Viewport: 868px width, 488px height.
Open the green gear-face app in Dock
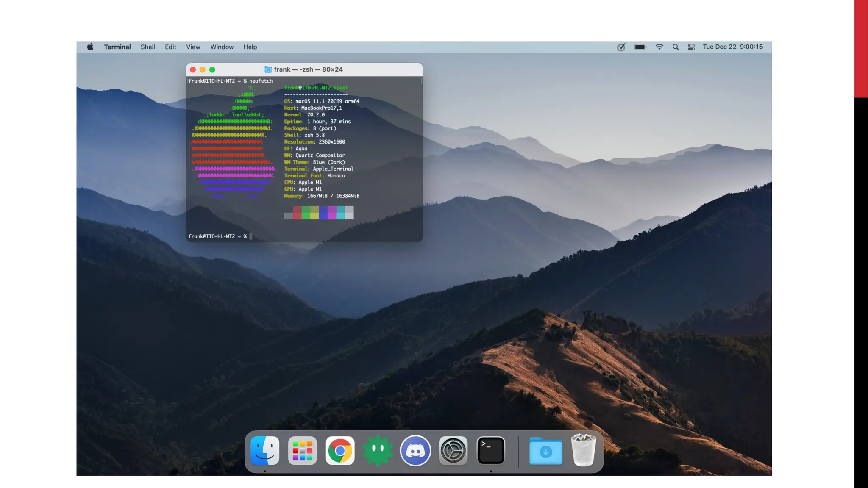[x=378, y=451]
